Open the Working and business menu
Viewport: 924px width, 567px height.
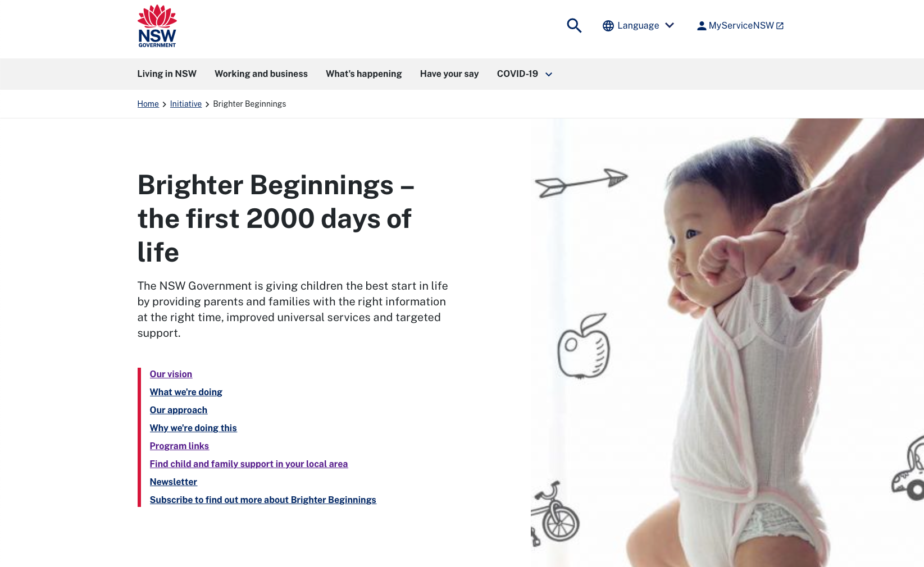click(261, 74)
